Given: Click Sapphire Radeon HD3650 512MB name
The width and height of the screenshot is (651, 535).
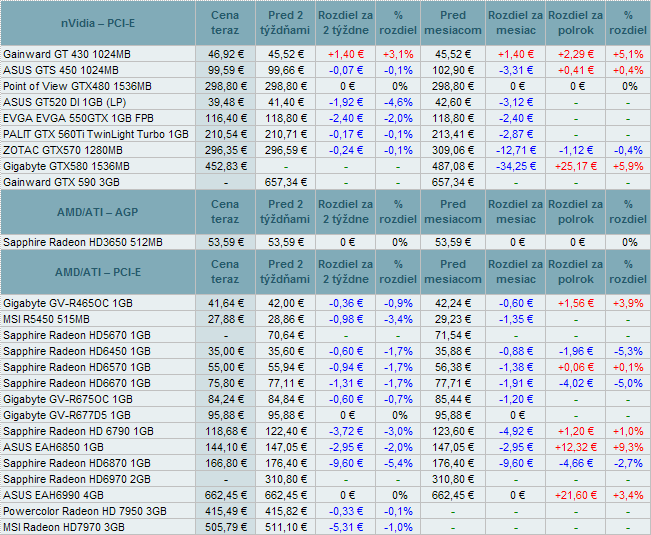Looking at the screenshot, I should 83,242.
